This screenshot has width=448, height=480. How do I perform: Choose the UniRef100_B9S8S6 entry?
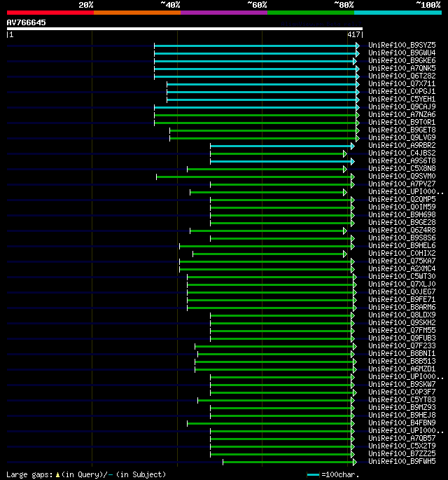click(x=402, y=238)
